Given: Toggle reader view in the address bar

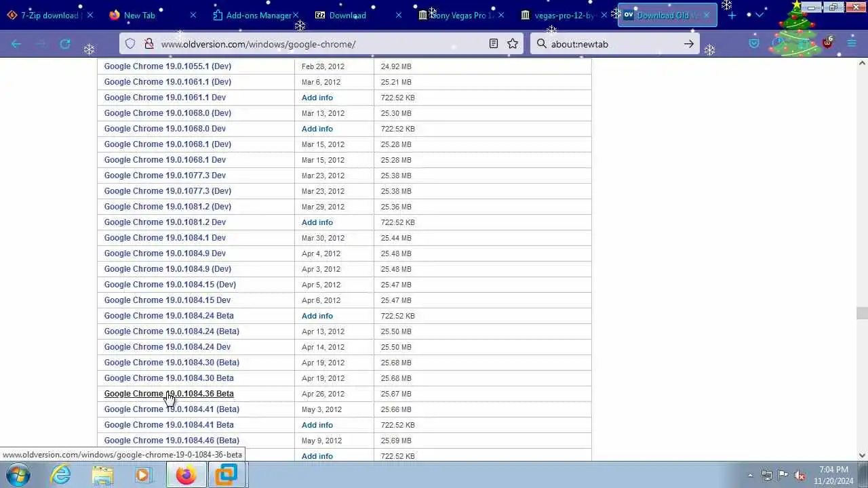Looking at the screenshot, I should [x=494, y=44].
